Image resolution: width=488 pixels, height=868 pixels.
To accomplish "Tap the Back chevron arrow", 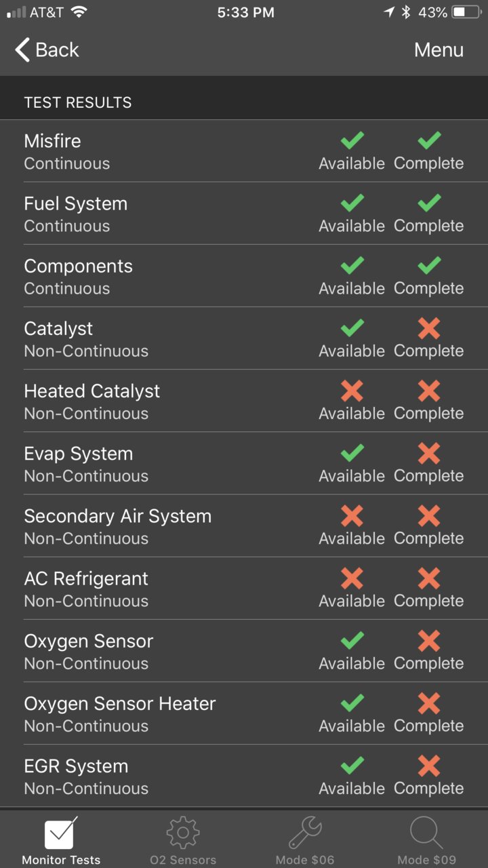I will [22, 50].
